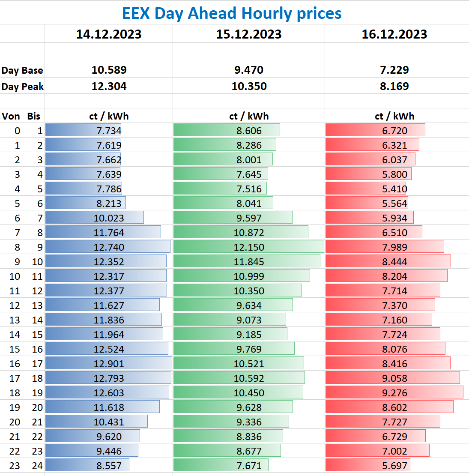Select the blue cell showing 12.524
Image resolution: width=469 pixels, height=476 pixels.
pos(109,349)
